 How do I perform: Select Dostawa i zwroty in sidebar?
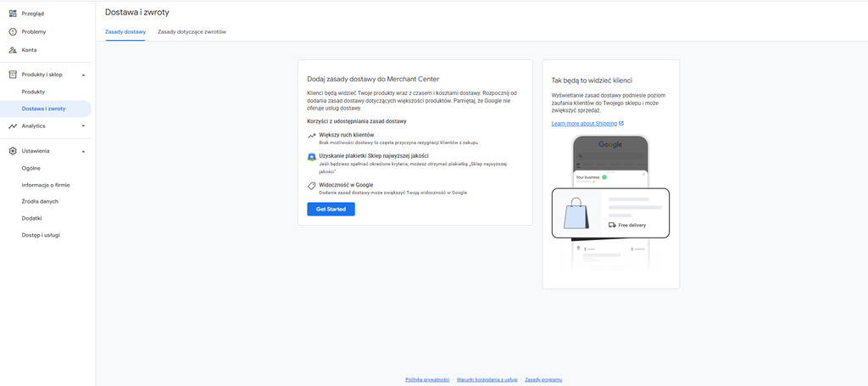pos(46,109)
